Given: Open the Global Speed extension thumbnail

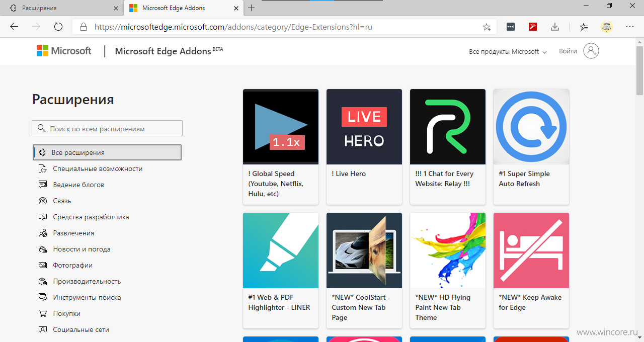Looking at the screenshot, I should (x=281, y=127).
